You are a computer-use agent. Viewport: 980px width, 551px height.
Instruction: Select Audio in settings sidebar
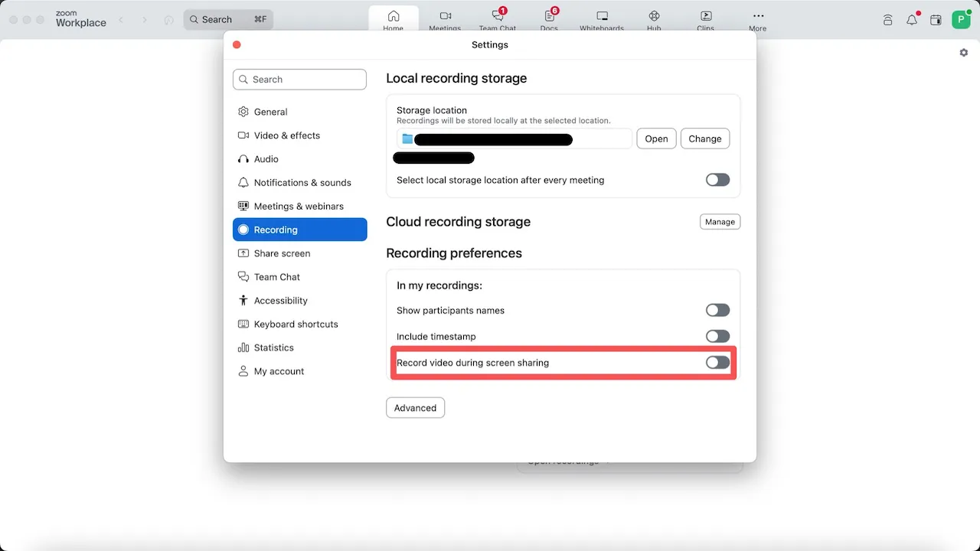(x=266, y=159)
